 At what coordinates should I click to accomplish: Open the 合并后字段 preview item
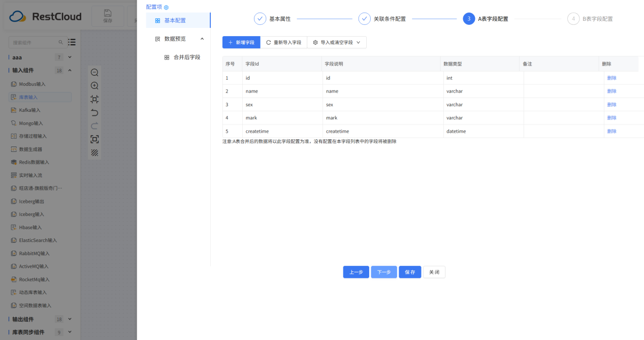click(x=186, y=57)
